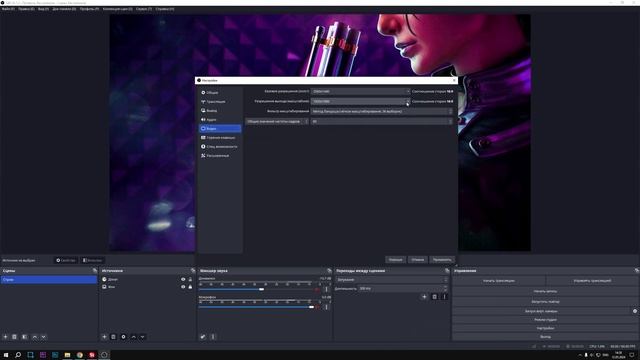Open the Accessibility tab in the Settings sidebar
640x360 pixels.
tap(220, 147)
